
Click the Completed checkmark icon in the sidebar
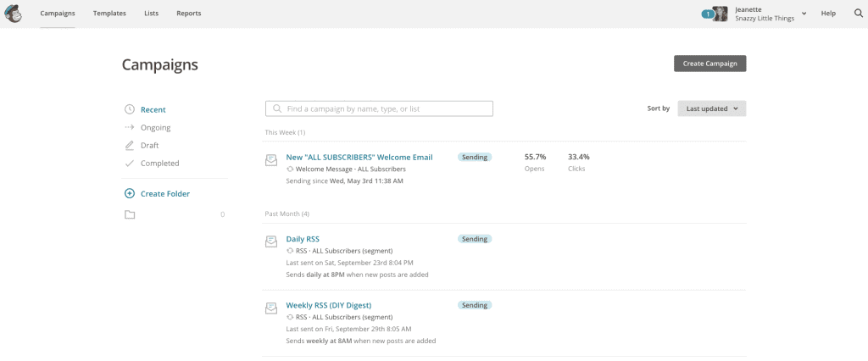130,164
